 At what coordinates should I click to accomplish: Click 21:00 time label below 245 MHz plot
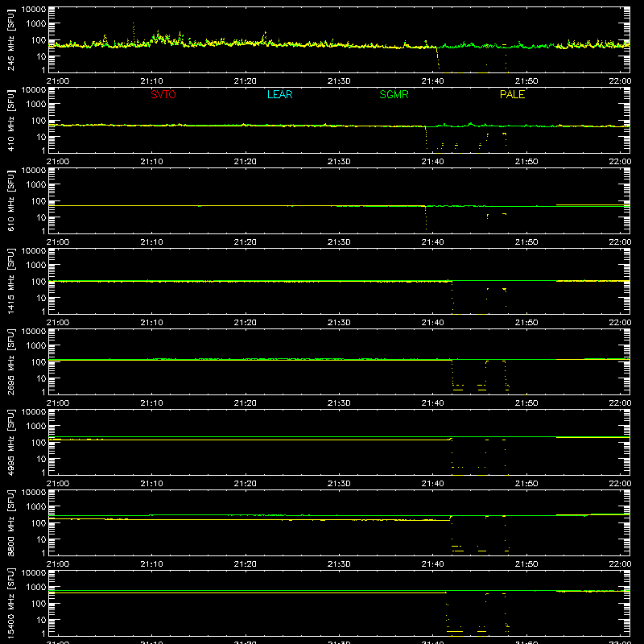tap(58, 81)
